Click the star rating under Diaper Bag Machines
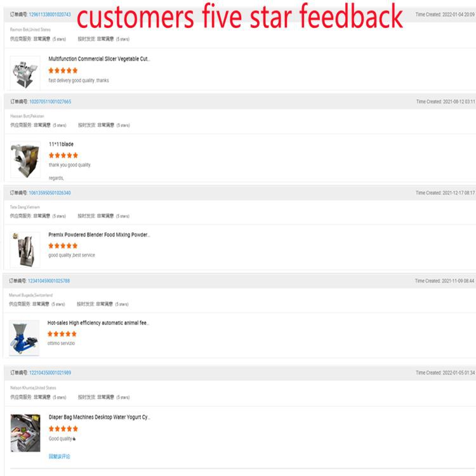This screenshot has width=476, height=476. click(x=63, y=429)
